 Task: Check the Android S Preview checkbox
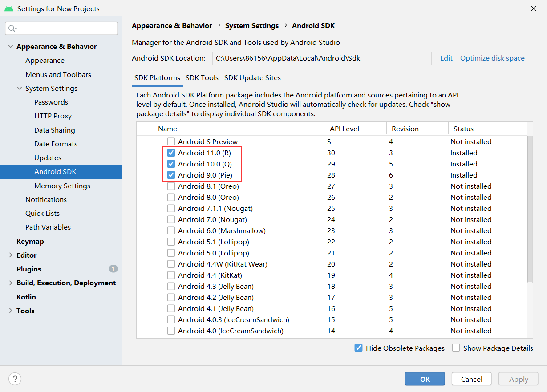(171, 141)
